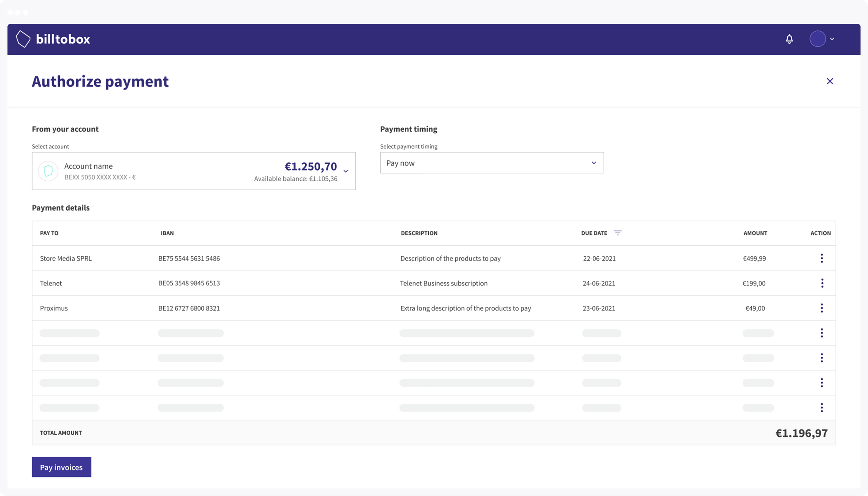Click the Pay invoices button
The width and height of the screenshot is (868, 496).
coord(61,467)
